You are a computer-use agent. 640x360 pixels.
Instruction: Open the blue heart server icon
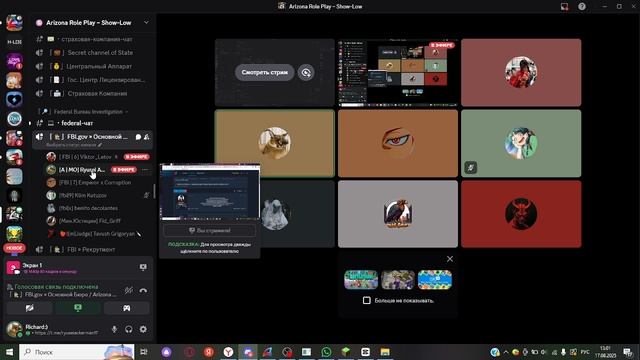14,100
